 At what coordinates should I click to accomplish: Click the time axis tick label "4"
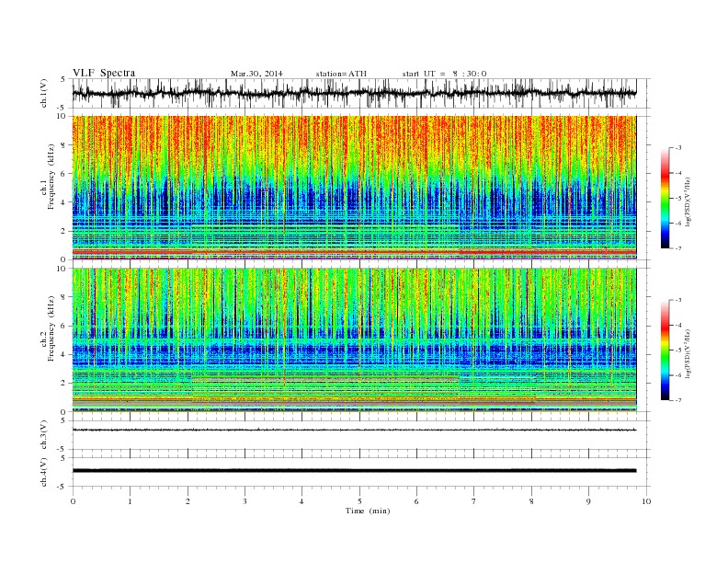(301, 501)
